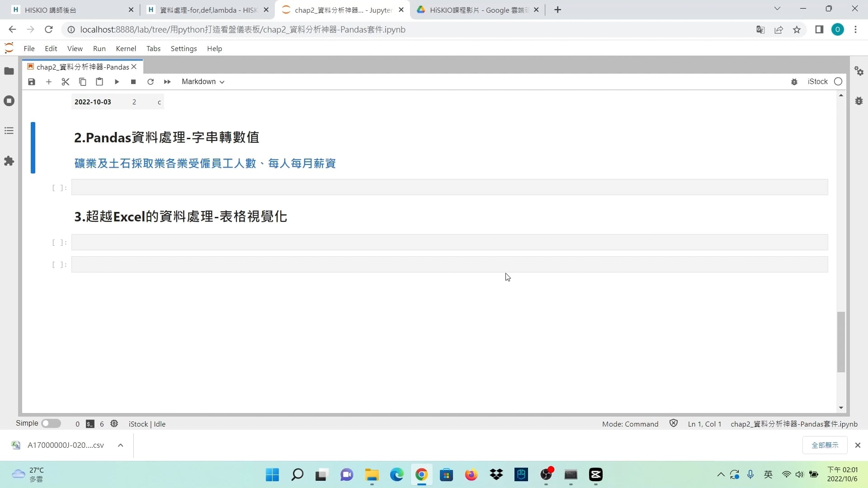Click empty code cell under section 2
868x488 pixels.
pyautogui.click(x=449, y=188)
